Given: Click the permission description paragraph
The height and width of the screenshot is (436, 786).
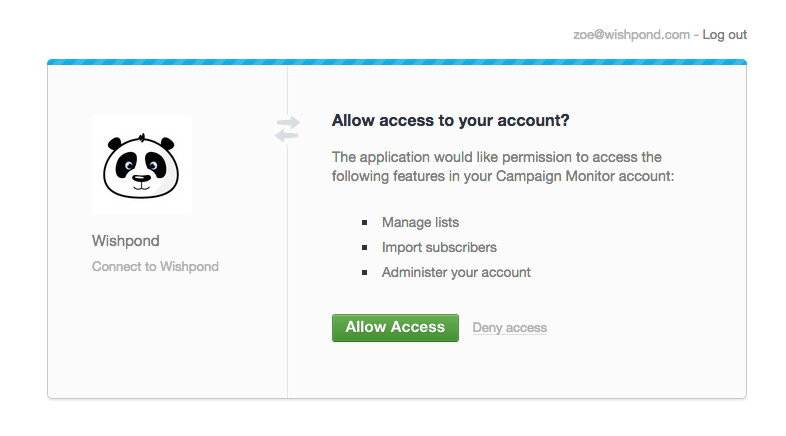Looking at the screenshot, I should 503,166.
